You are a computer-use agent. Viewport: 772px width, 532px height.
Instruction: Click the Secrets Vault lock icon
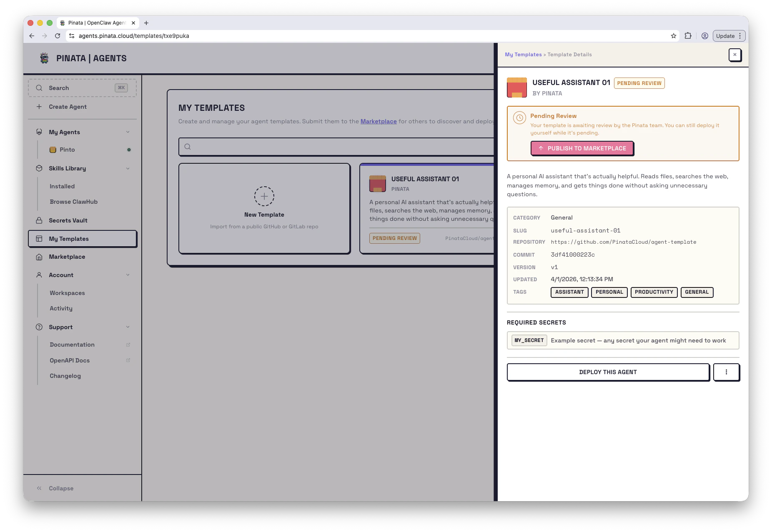click(39, 220)
